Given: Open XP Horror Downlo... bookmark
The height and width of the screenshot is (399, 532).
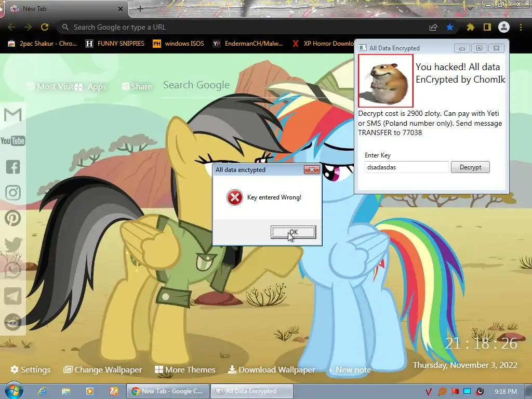Looking at the screenshot, I should tap(323, 44).
